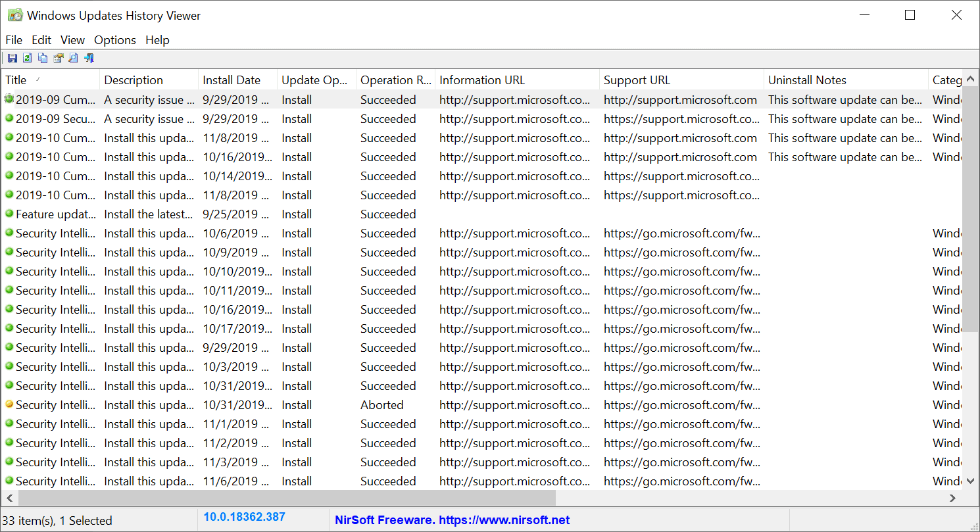Screen dimensions: 980x532
Task: Open the File menu
Action: tap(14, 40)
